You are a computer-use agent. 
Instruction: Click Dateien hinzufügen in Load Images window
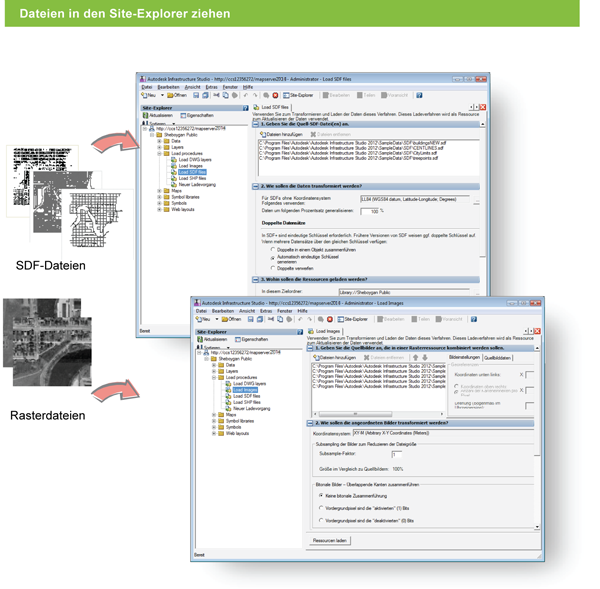(x=336, y=358)
